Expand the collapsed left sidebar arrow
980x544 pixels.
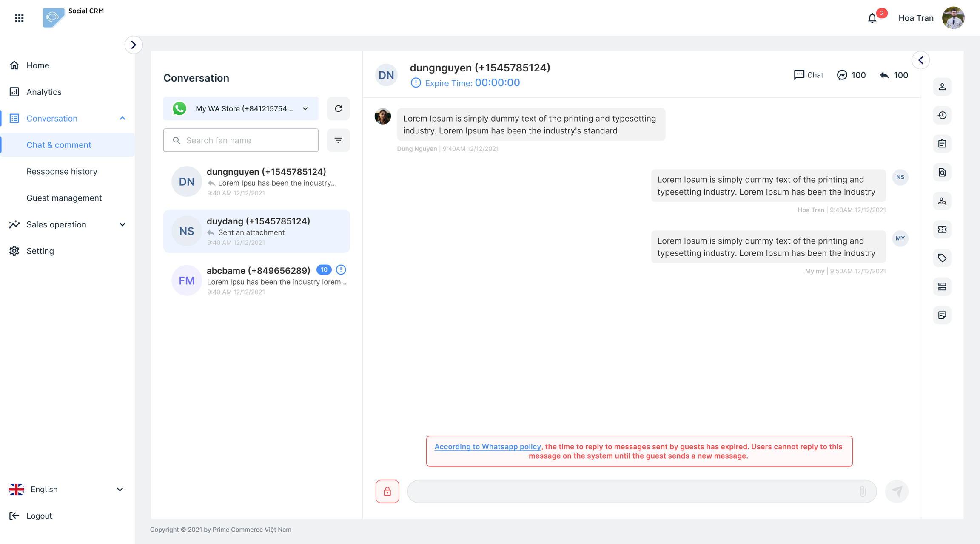(134, 45)
